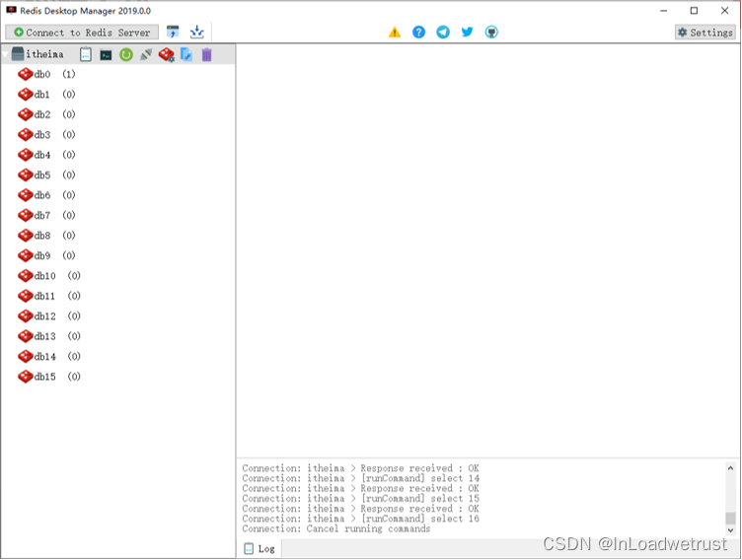
Task: Select db1 database icon
Action: (x=25, y=95)
